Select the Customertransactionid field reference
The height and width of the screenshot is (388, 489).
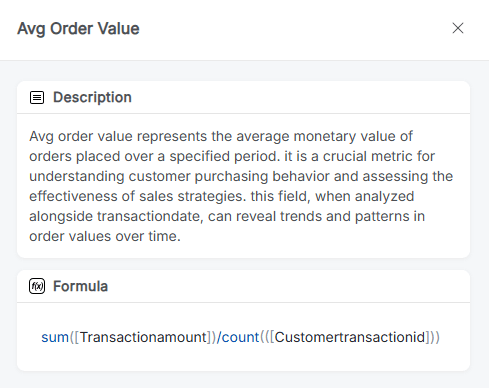tap(350, 337)
